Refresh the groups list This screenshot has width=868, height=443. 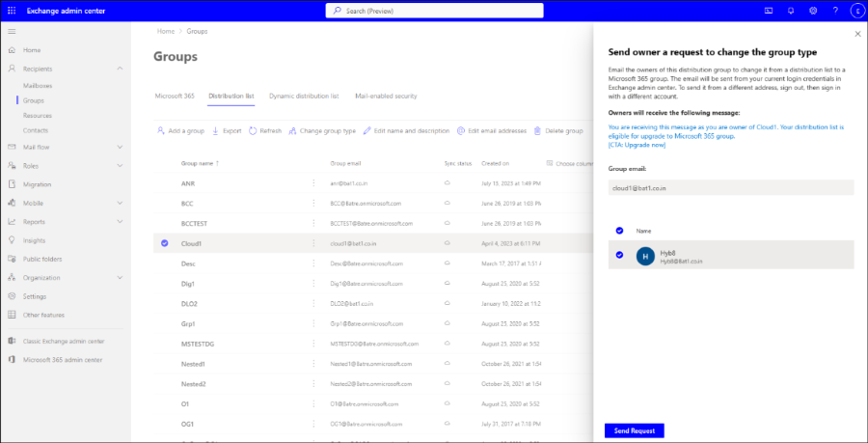pos(265,131)
